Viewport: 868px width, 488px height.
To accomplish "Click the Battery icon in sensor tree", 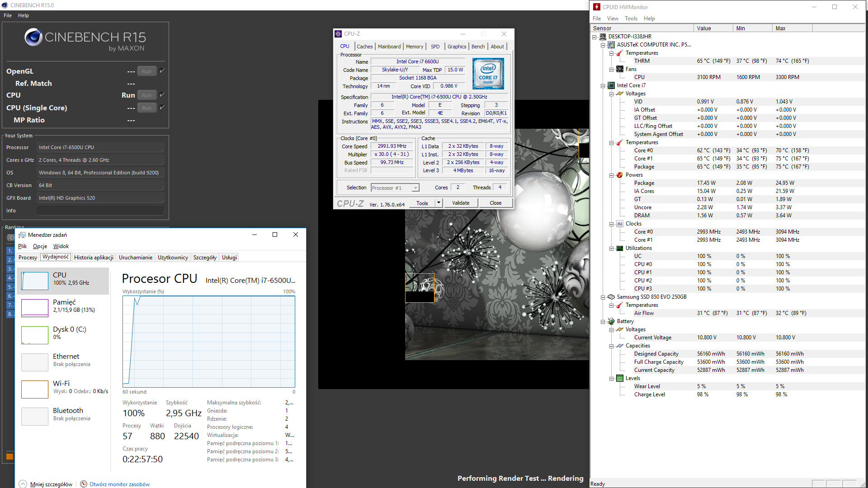I will 611,321.
